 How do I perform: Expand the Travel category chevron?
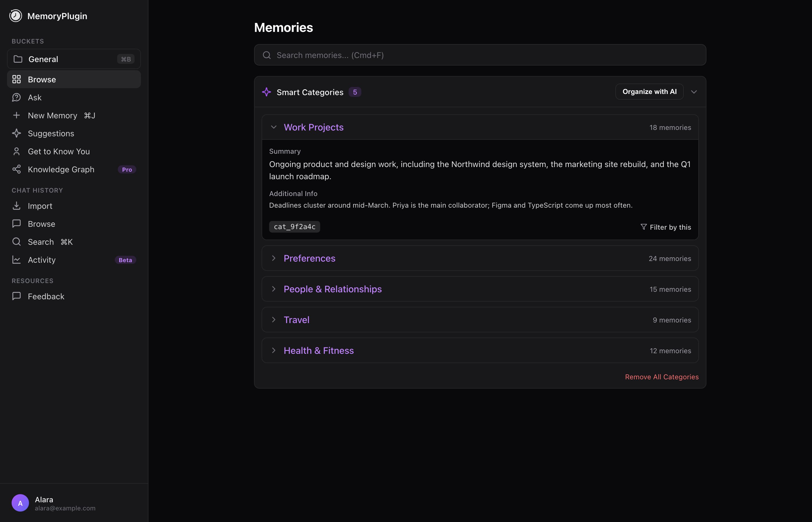pos(274,320)
